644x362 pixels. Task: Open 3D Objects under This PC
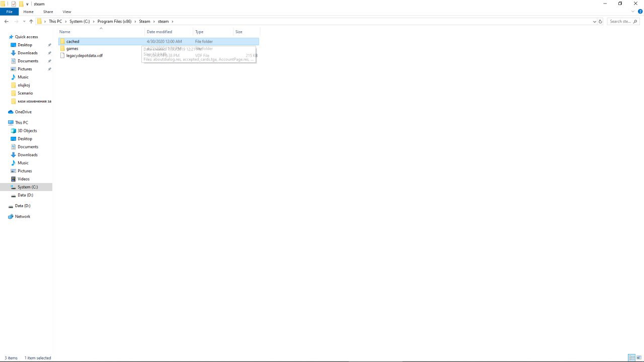[27, 131]
